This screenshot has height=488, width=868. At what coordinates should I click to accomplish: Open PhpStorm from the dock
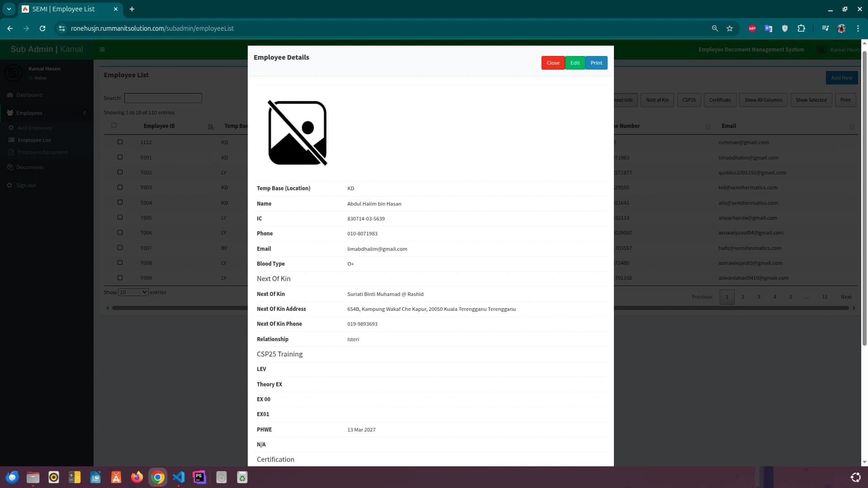click(199, 477)
